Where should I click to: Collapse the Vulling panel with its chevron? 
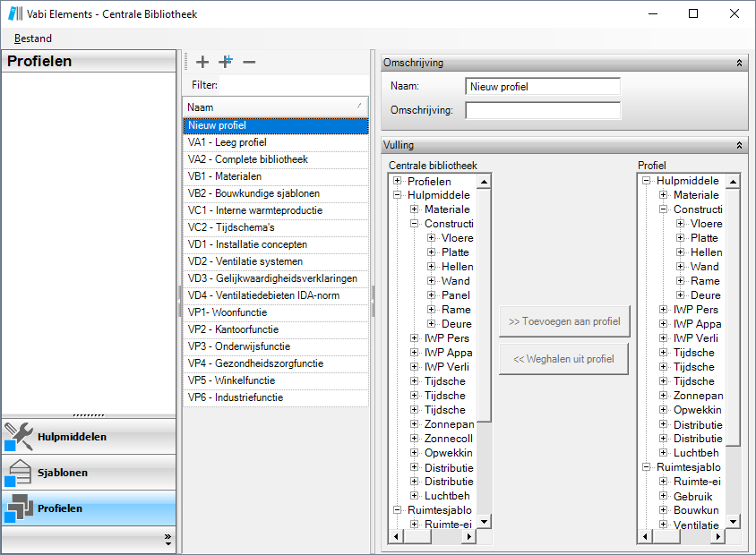tap(739, 144)
